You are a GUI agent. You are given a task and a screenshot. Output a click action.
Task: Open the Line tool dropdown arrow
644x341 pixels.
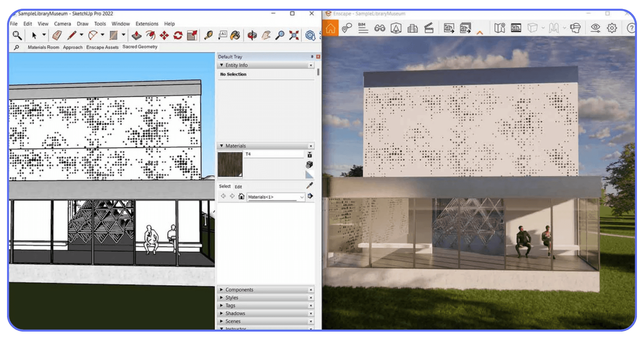click(82, 35)
